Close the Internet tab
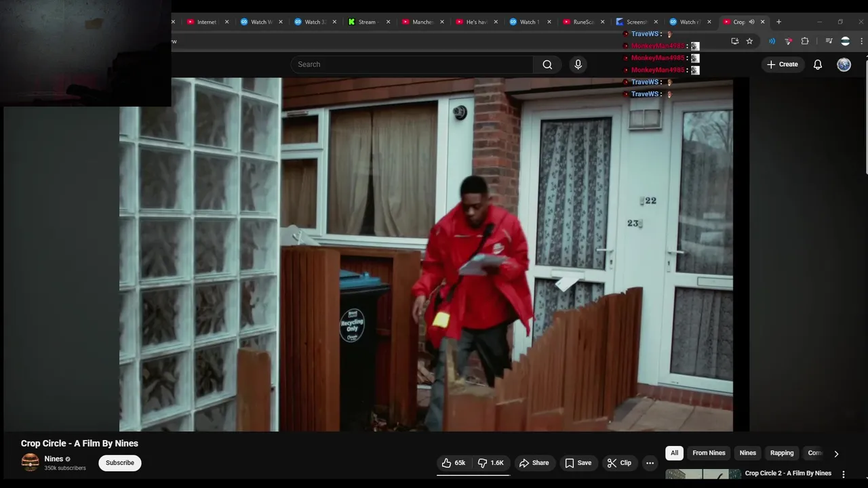 (x=226, y=22)
